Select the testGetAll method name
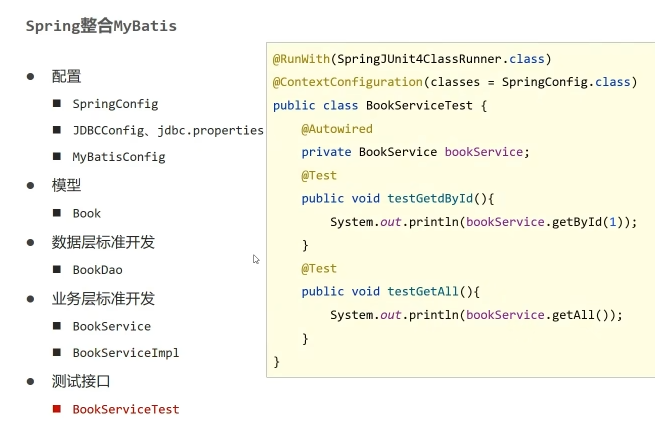The width and height of the screenshot is (655, 423). (423, 291)
